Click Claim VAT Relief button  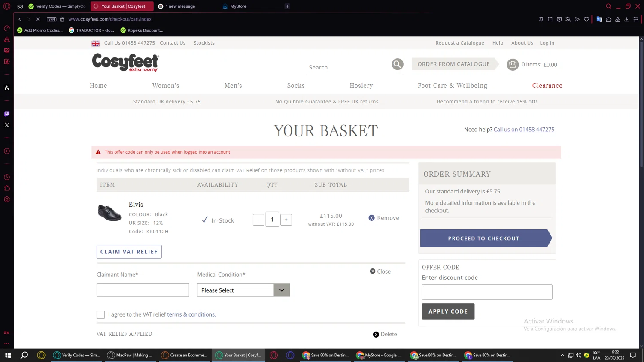129,252
